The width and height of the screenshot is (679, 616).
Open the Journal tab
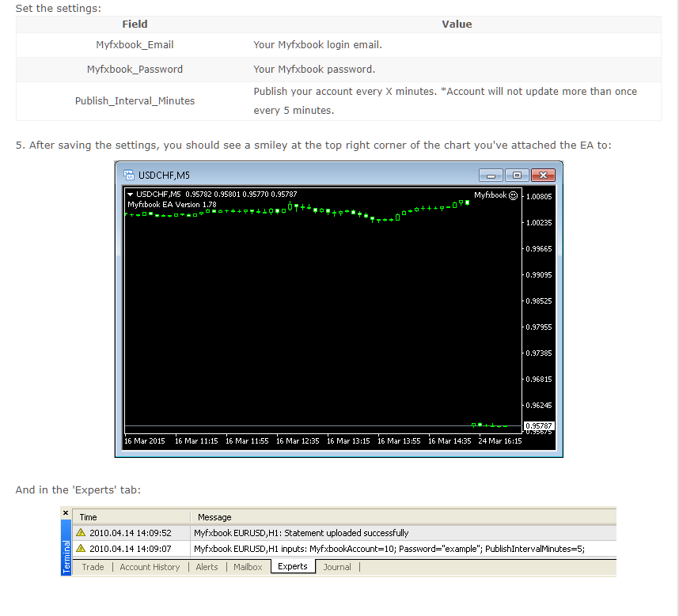[337, 567]
